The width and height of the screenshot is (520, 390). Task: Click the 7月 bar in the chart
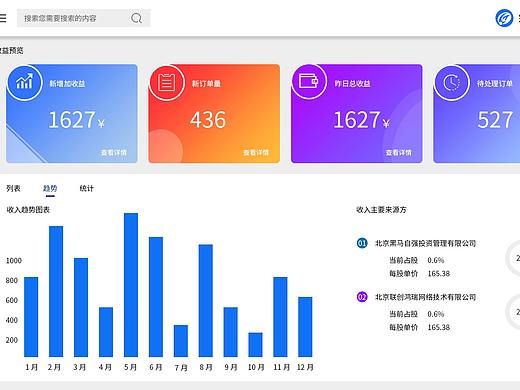tap(181, 341)
